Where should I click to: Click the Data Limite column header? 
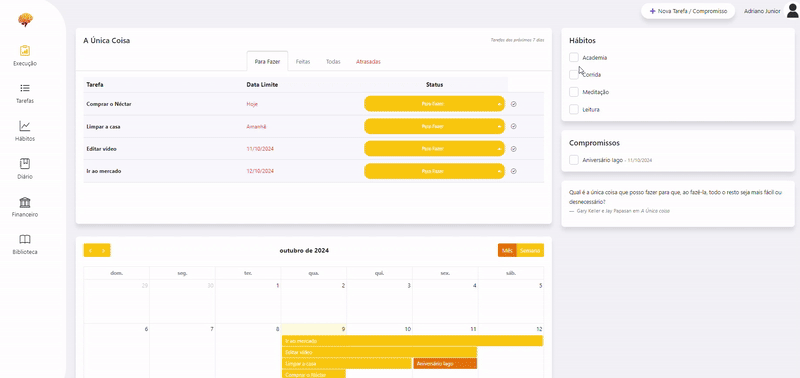262,85
